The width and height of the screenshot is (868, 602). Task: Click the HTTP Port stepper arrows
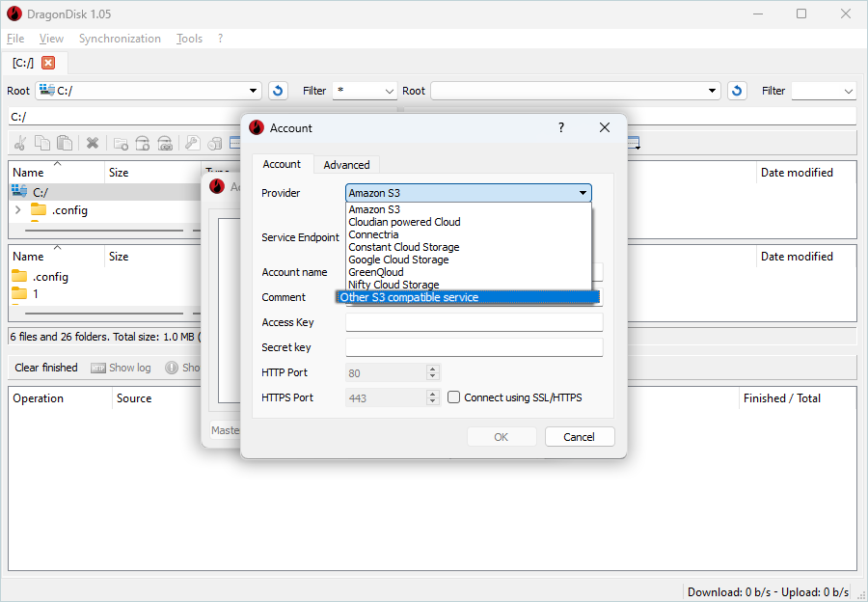pyautogui.click(x=433, y=372)
